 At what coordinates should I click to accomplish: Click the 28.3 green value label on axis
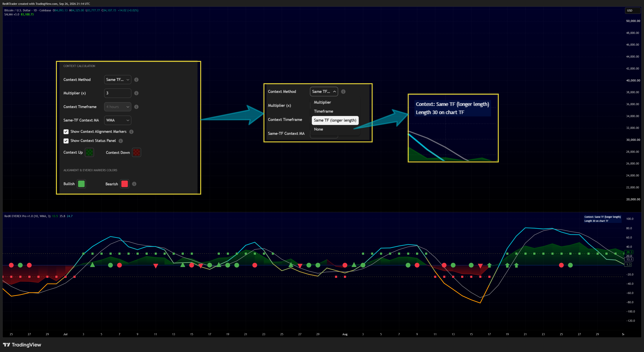(x=629, y=252)
